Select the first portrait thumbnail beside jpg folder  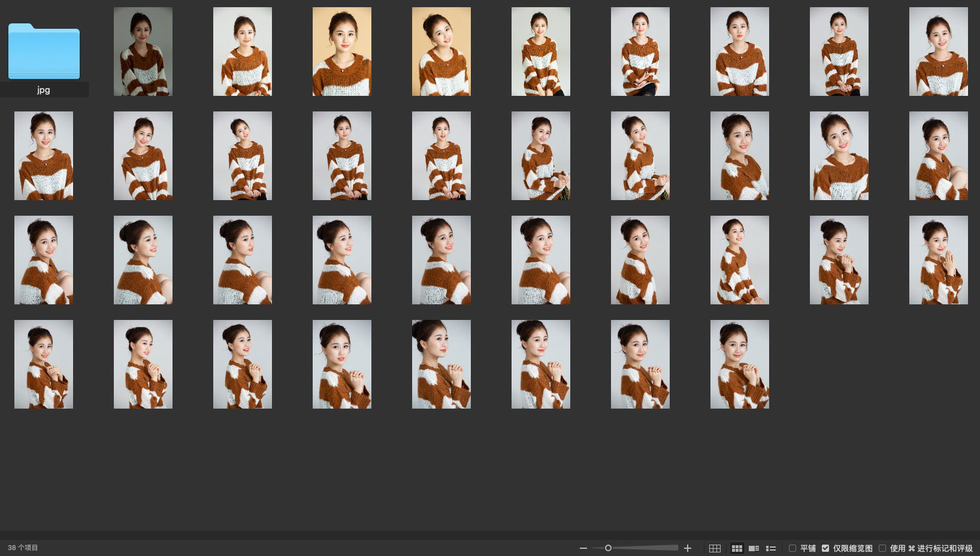pos(143,52)
